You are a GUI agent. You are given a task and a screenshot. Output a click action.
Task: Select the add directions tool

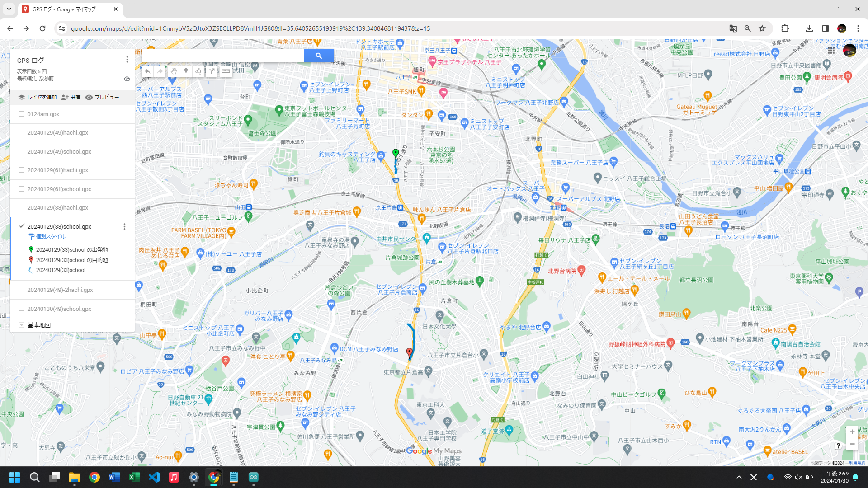point(212,71)
